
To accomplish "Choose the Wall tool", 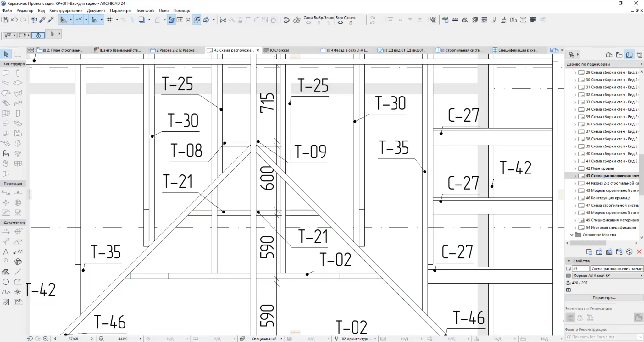I will (6, 73).
